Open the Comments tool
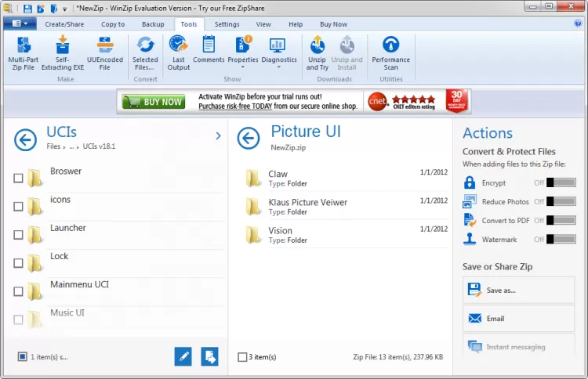Image resolution: width=588 pixels, height=379 pixels. (209, 49)
